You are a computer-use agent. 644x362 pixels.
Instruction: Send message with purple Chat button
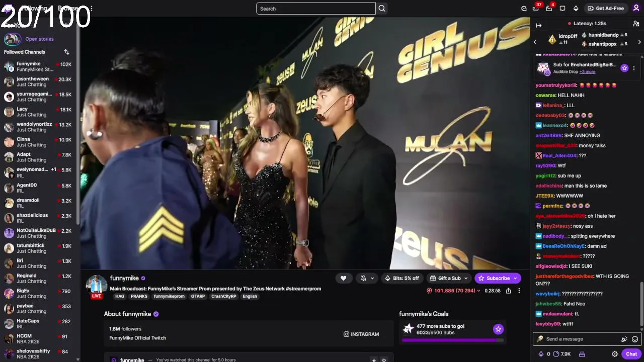631,354
